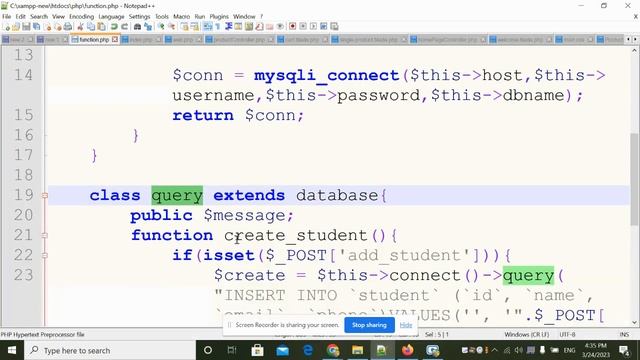Redo edit using toolbar Redo icon

[124, 27]
